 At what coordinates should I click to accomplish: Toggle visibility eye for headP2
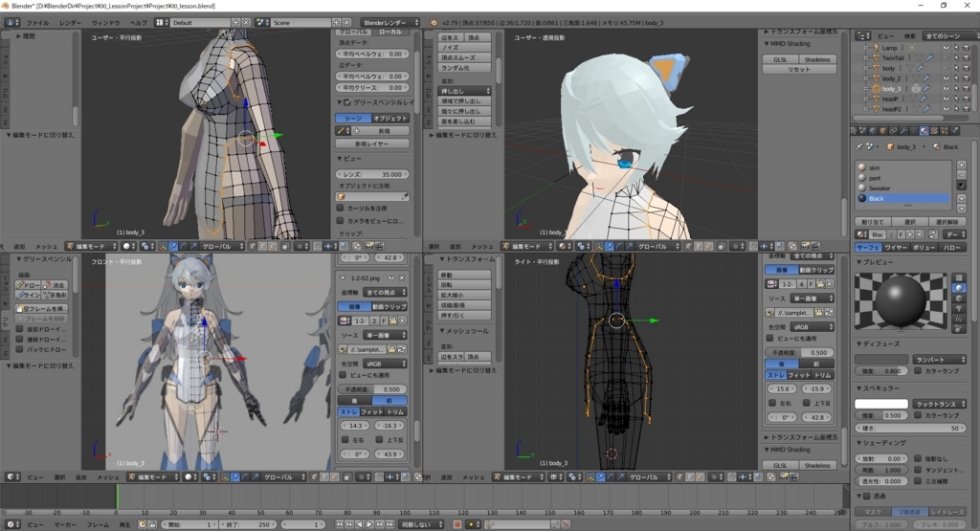[947, 109]
